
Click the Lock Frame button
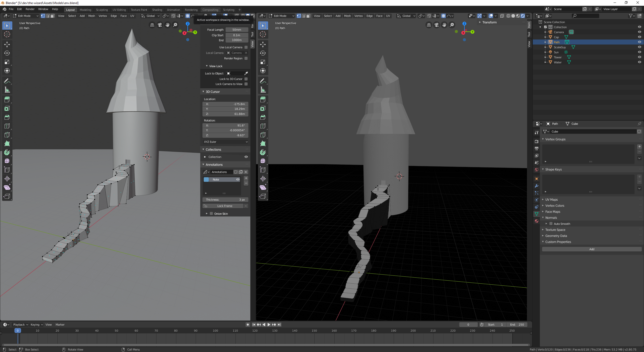coord(225,206)
